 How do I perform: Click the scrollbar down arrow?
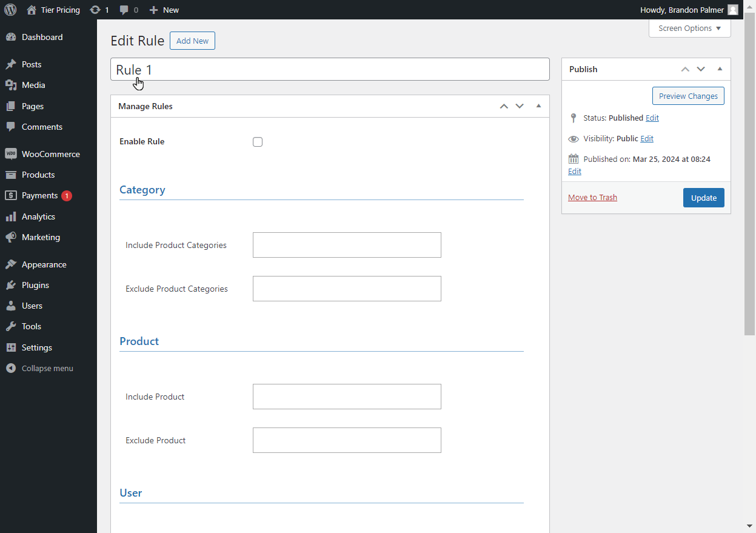[x=750, y=525]
